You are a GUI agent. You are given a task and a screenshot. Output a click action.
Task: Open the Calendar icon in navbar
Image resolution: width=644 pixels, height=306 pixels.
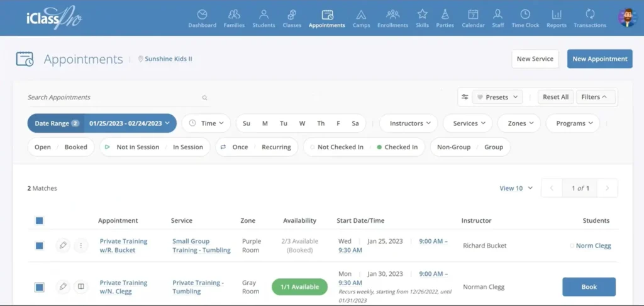[473, 15]
